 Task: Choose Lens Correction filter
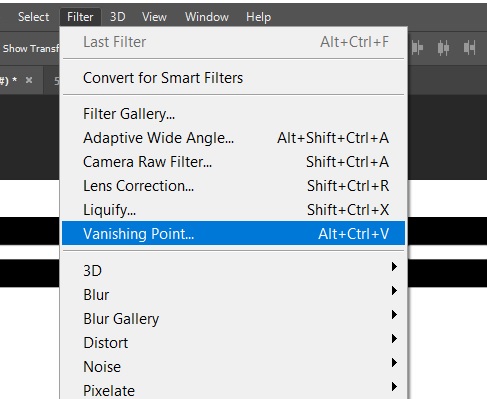(234, 186)
